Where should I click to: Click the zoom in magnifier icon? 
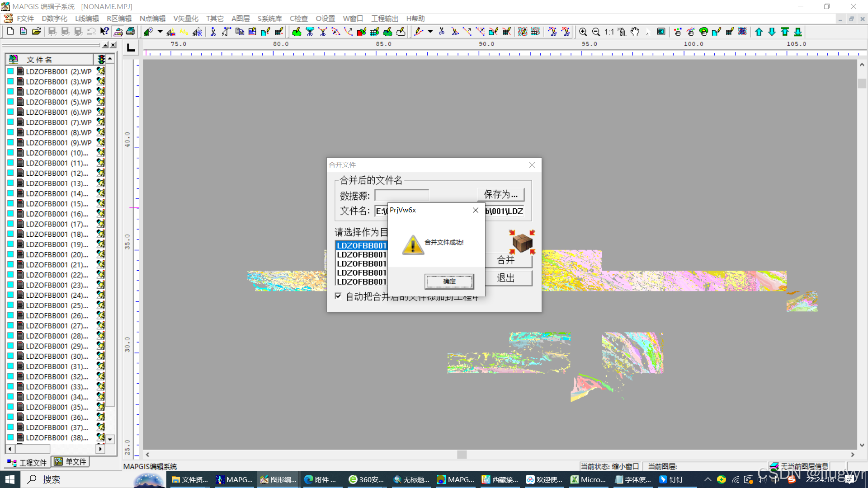(x=583, y=32)
